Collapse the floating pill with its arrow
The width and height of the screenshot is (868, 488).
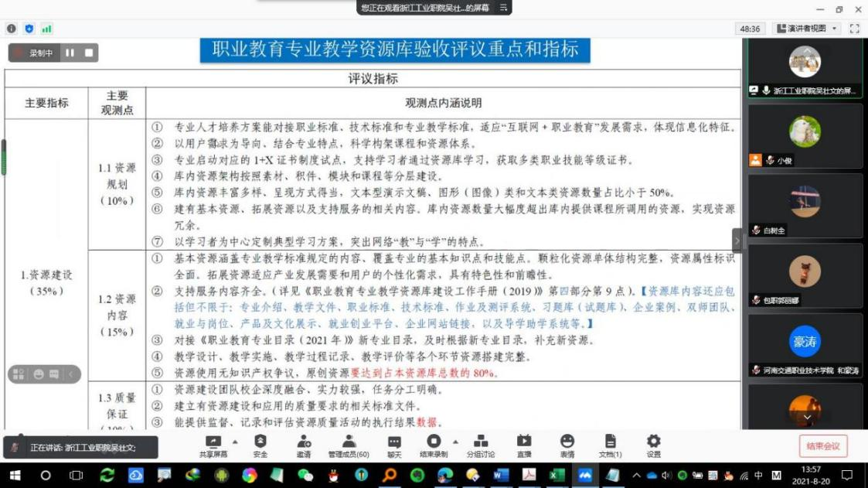71,374
